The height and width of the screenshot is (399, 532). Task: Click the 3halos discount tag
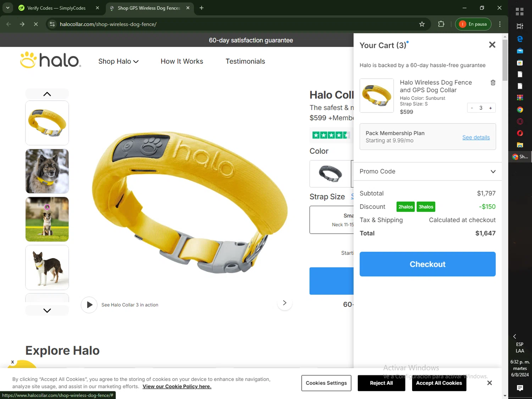(x=426, y=207)
